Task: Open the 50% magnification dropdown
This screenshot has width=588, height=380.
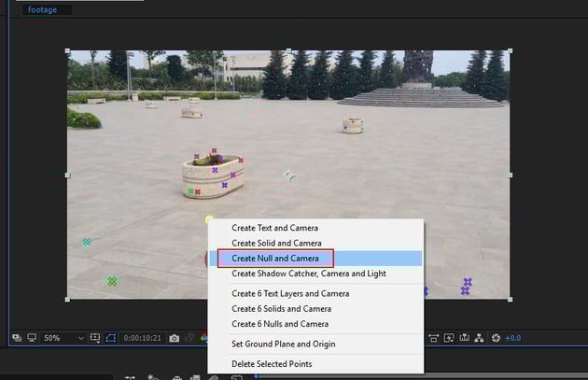Action: pos(63,338)
